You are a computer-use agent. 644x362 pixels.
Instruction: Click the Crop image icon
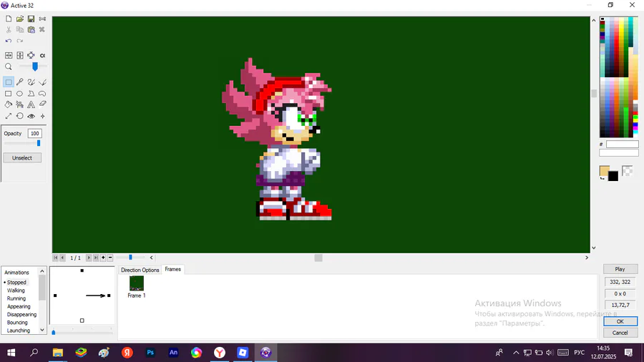[x=31, y=55]
